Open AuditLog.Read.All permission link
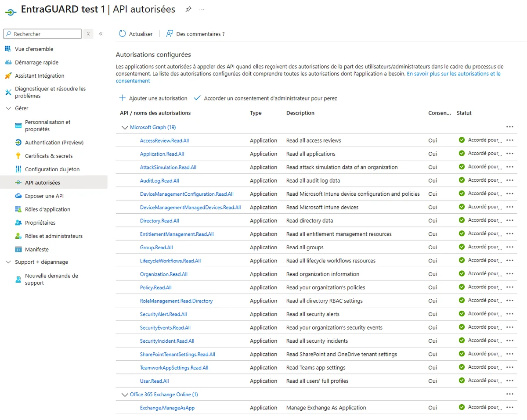Screen dimensions: 527x420 click(x=159, y=181)
